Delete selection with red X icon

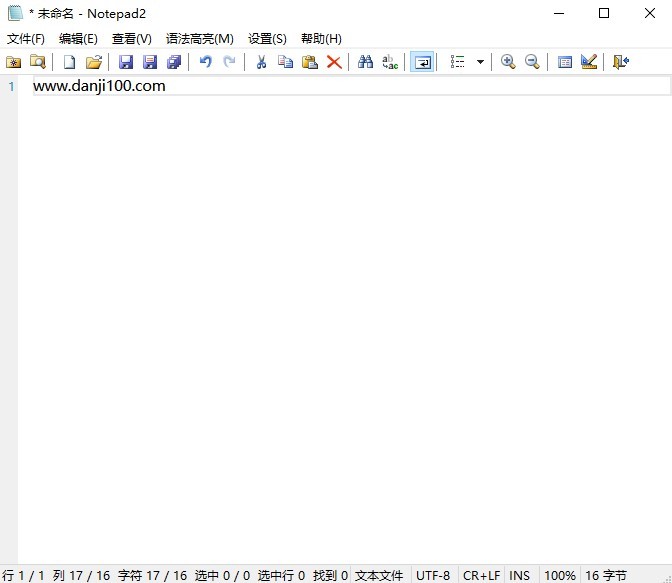coord(334,62)
